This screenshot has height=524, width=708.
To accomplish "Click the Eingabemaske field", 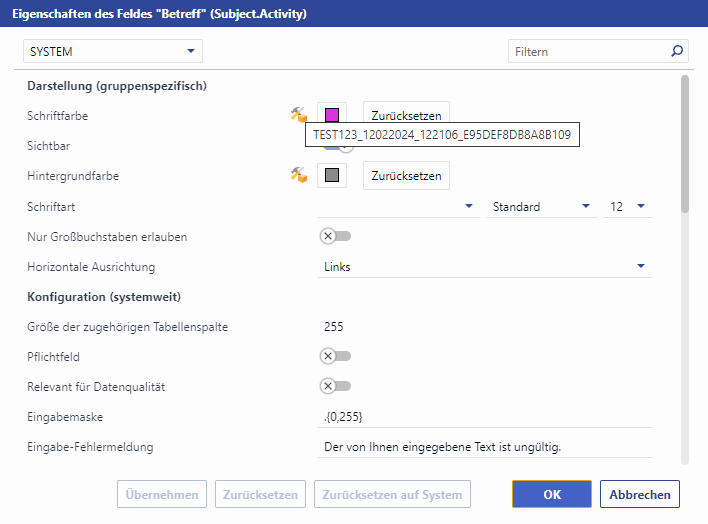I will (x=484, y=416).
